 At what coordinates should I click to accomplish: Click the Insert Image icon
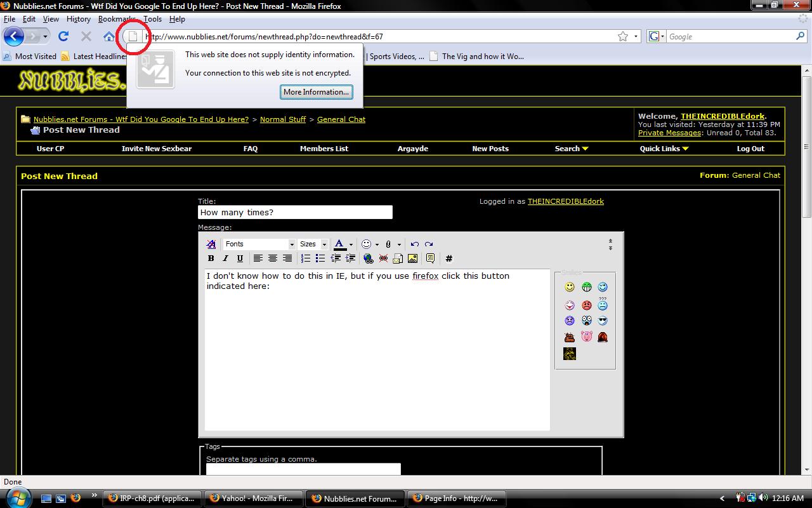click(x=412, y=258)
